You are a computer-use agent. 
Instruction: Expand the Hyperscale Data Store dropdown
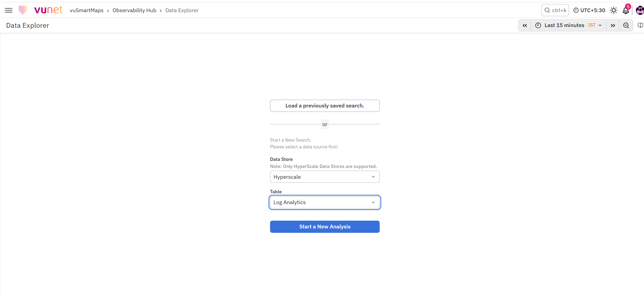[x=325, y=177]
